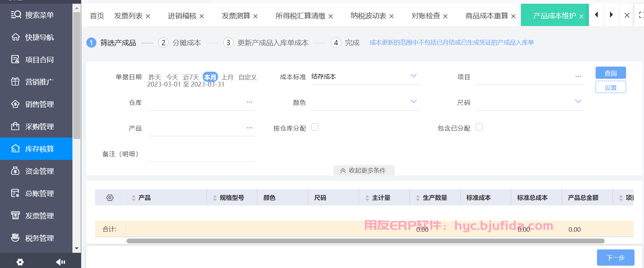This screenshot has width=644, height=268.
Task: Select 昨天 date range option
Action: (155, 77)
